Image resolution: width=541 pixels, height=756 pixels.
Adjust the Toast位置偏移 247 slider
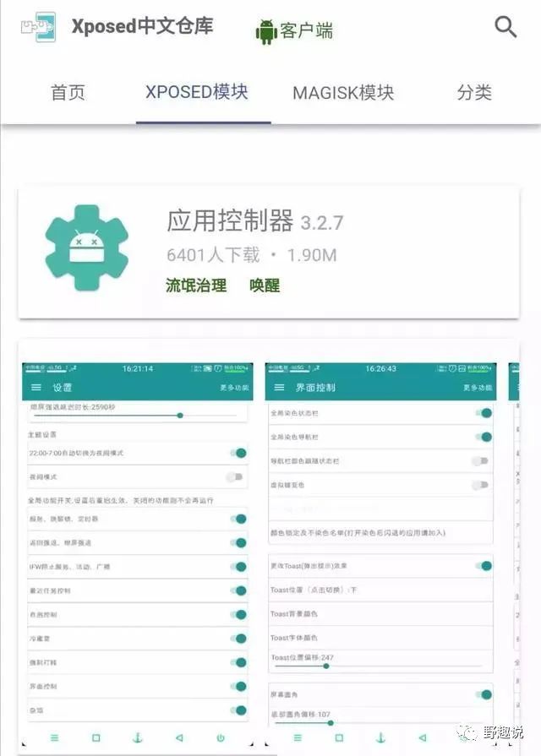coord(326,666)
